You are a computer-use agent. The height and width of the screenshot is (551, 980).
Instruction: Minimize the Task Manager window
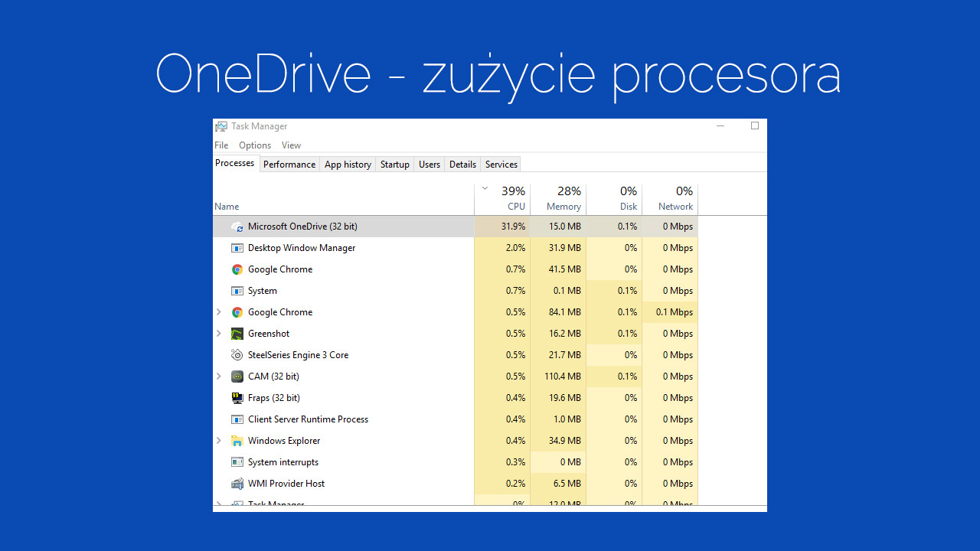(720, 126)
